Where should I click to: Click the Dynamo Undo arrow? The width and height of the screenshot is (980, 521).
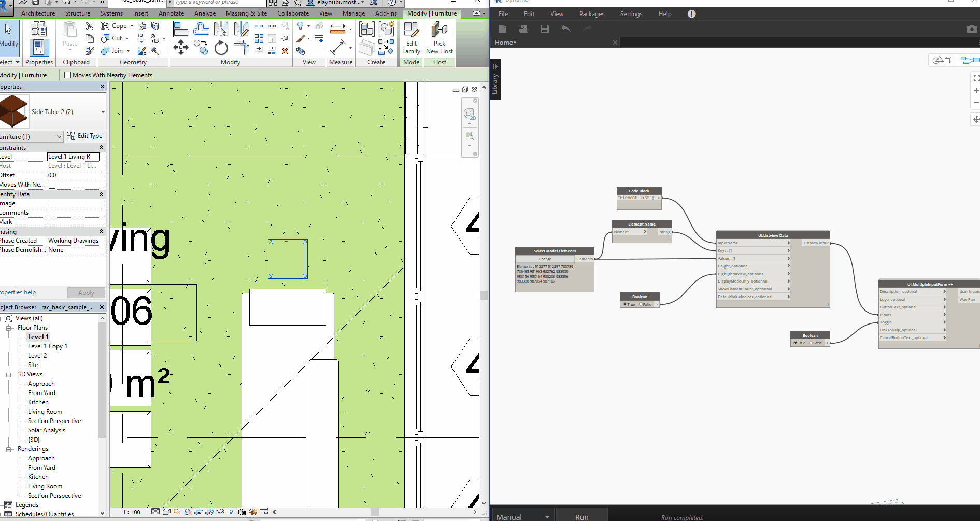pyautogui.click(x=566, y=30)
